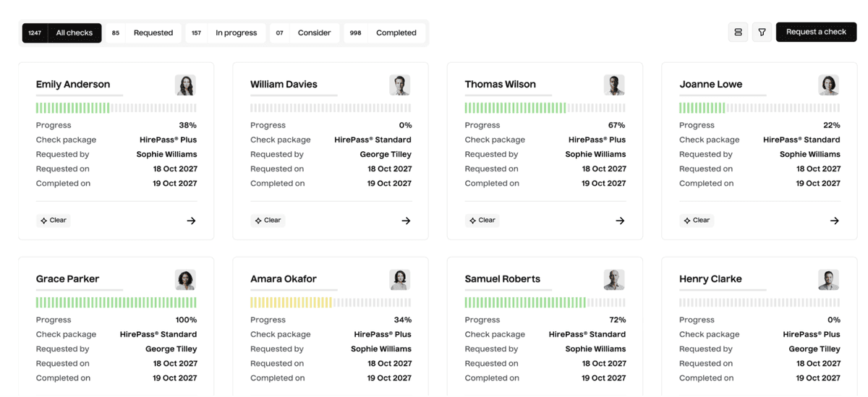The height and width of the screenshot is (397, 868).
Task: Click the Request a check button
Action: [x=816, y=32]
